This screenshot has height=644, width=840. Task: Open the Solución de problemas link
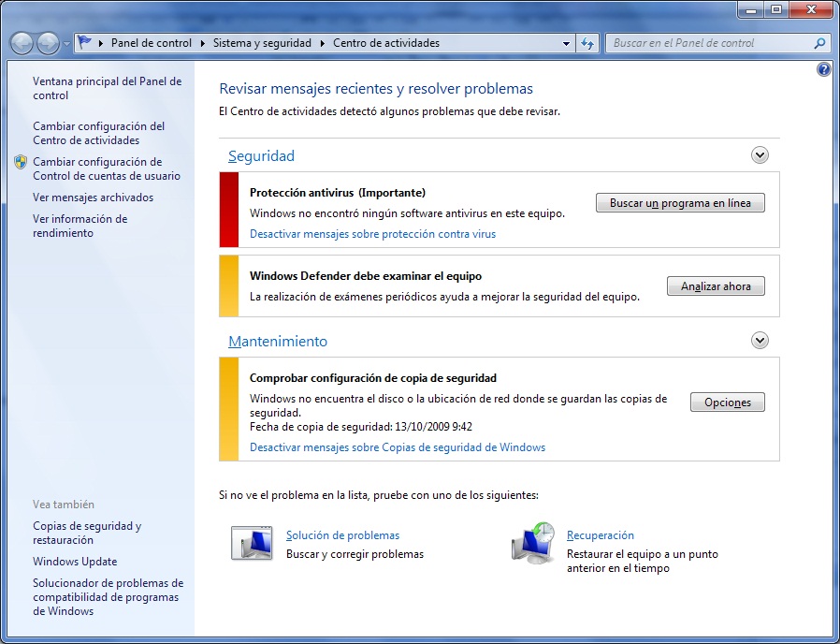(x=343, y=535)
